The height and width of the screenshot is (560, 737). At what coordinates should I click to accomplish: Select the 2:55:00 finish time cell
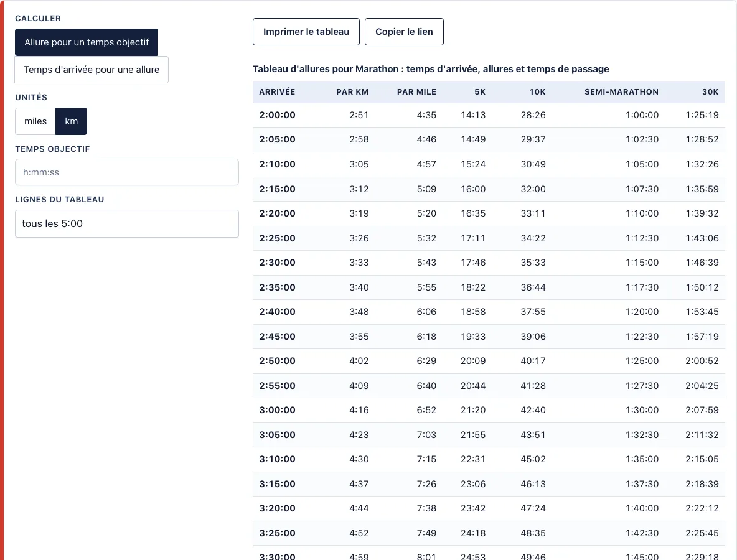[278, 386]
